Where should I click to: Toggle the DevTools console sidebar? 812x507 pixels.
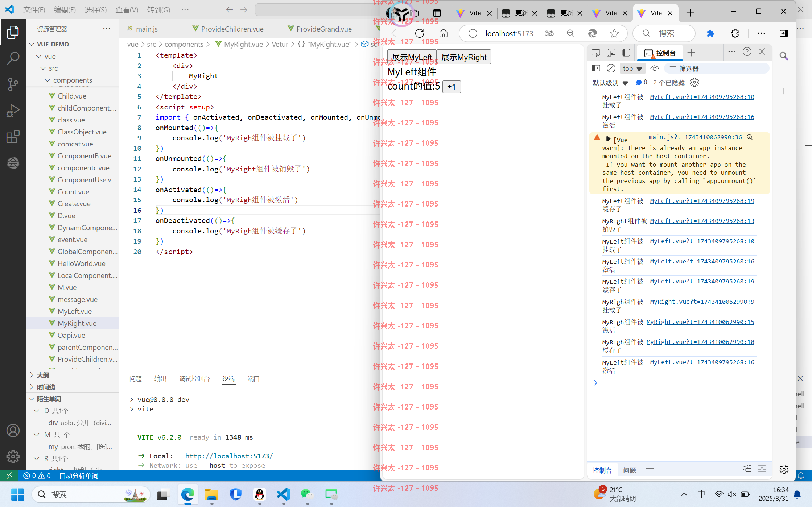(596, 68)
